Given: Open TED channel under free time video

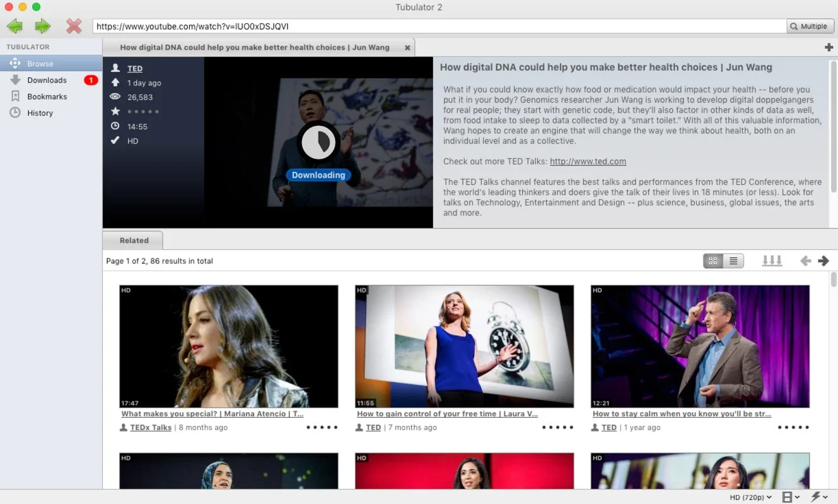Looking at the screenshot, I should pyautogui.click(x=373, y=427).
